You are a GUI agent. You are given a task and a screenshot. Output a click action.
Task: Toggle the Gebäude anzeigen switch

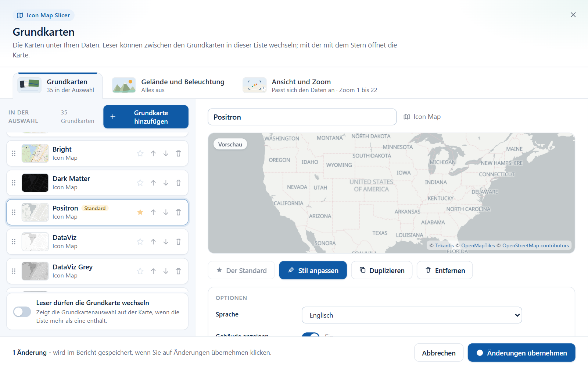pyautogui.click(x=311, y=335)
